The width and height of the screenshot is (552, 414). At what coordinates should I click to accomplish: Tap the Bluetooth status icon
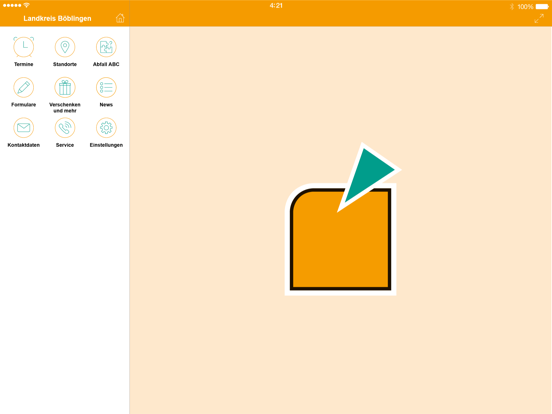point(512,6)
